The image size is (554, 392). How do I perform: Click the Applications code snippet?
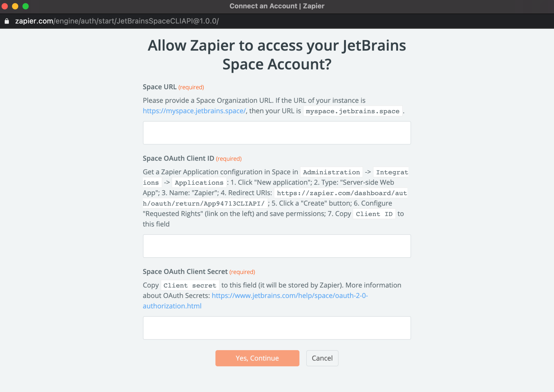[x=199, y=183]
